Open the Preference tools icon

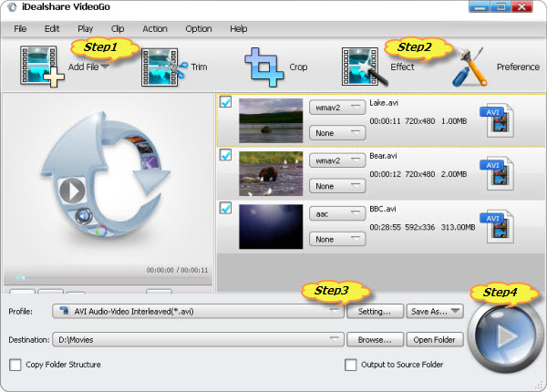(470, 67)
